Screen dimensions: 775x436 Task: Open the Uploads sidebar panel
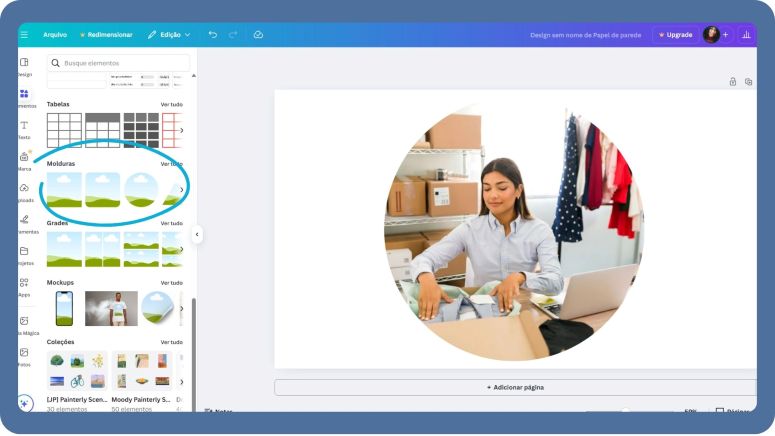pos(24,192)
